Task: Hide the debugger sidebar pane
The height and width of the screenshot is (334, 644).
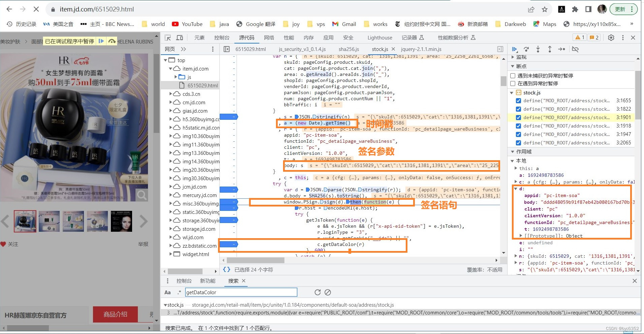Action: click(x=500, y=49)
